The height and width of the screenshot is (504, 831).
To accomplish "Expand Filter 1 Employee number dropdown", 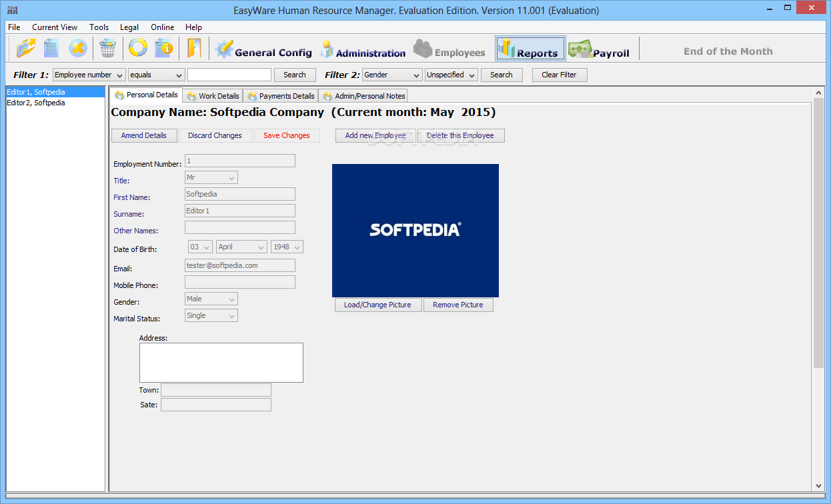I will 89,75.
